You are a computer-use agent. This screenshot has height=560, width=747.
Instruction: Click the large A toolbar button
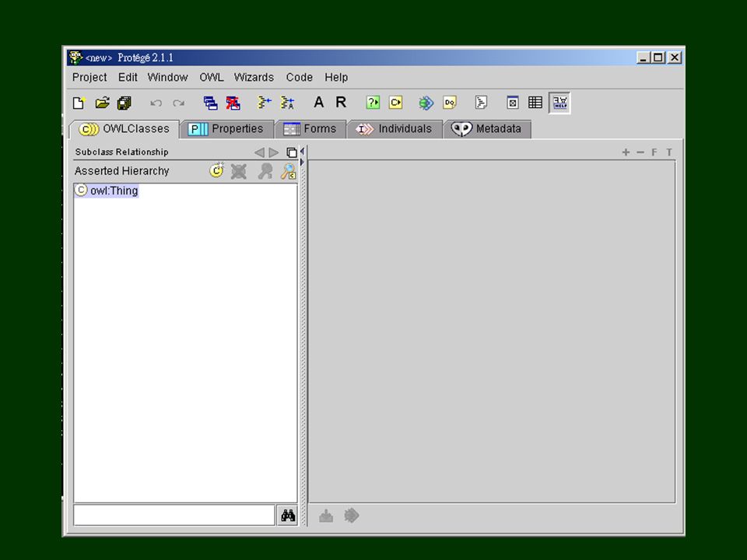(x=319, y=103)
